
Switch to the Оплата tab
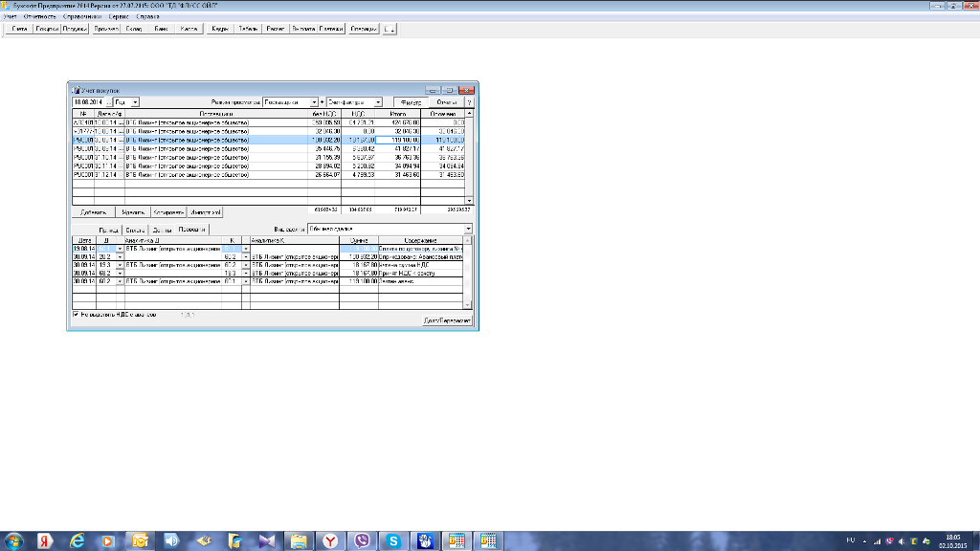tap(136, 230)
